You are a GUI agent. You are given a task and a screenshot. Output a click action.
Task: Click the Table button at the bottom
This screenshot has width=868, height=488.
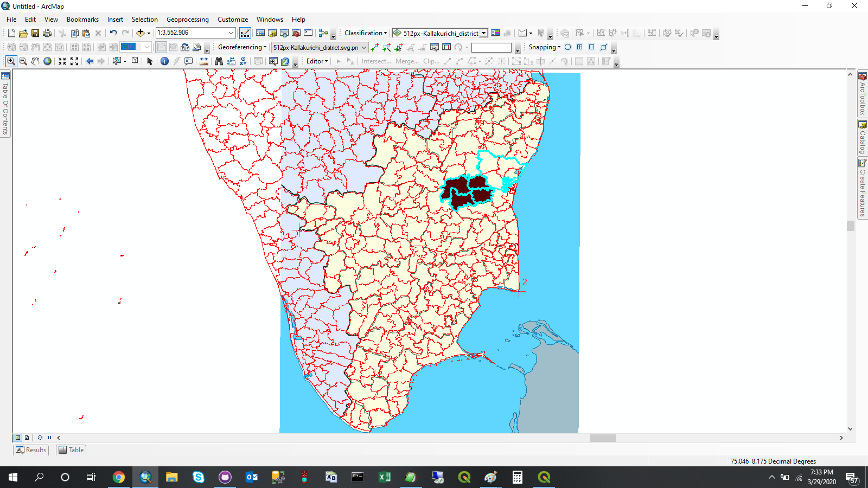click(71, 450)
